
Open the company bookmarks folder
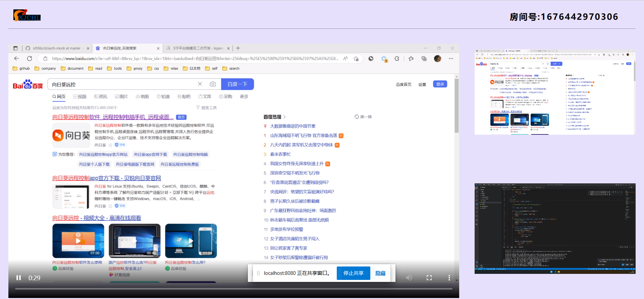pos(45,68)
